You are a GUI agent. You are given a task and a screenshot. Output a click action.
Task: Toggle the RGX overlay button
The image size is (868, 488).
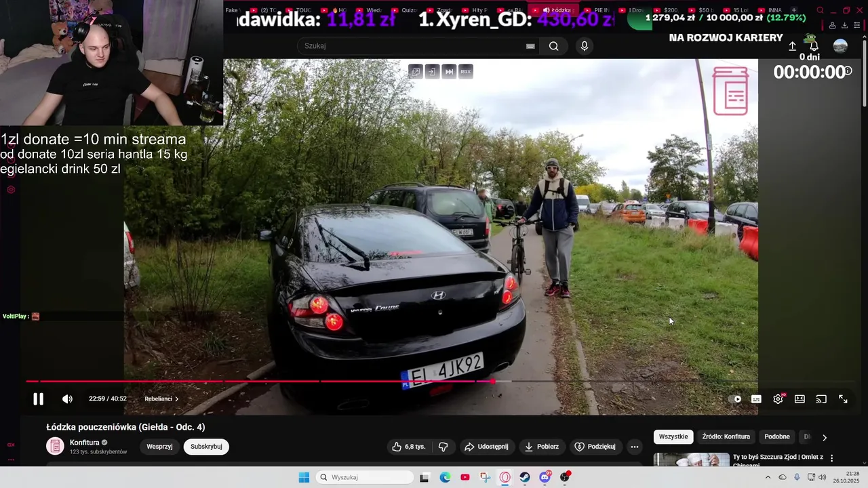click(x=466, y=71)
